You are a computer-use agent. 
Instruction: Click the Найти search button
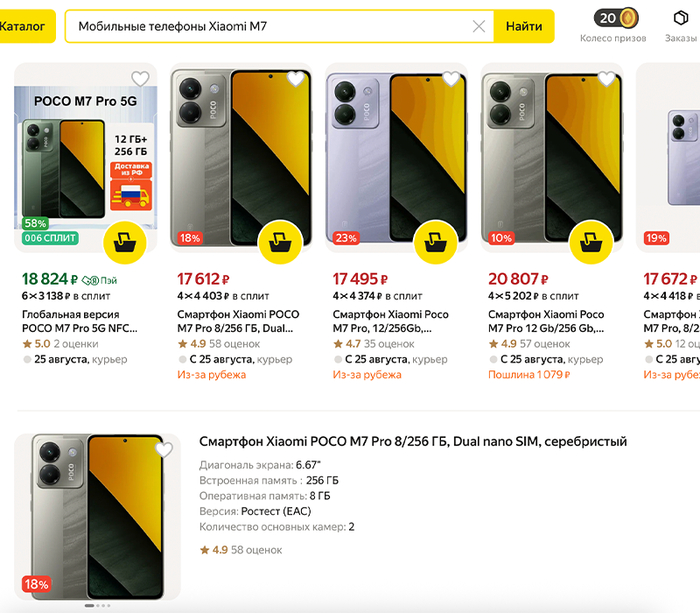524,27
